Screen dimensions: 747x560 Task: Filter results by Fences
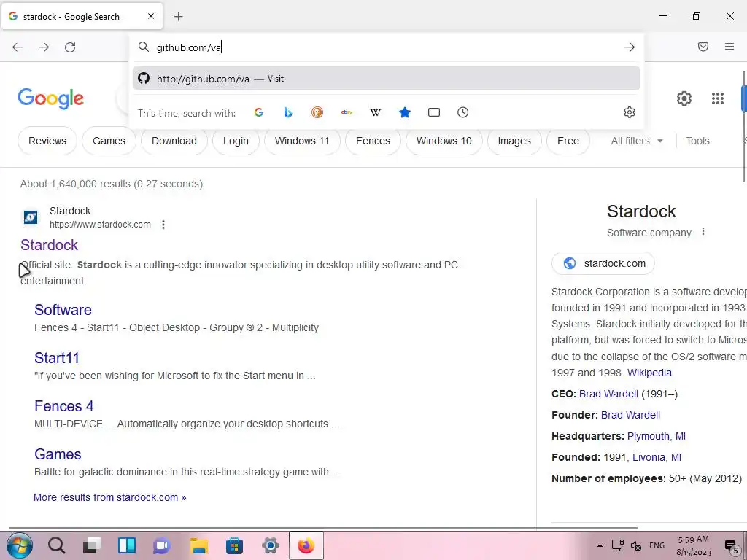tap(373, 141)
